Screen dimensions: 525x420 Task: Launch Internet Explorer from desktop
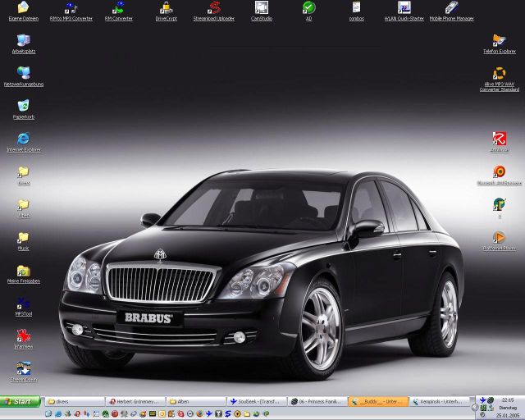(23, 139)
